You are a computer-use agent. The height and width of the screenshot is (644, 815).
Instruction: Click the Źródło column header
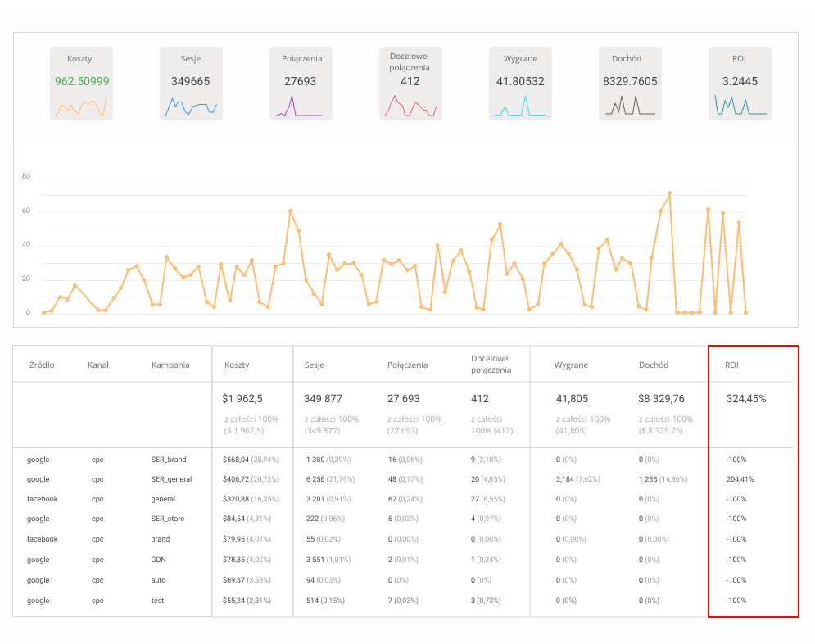tap(42, 365)
